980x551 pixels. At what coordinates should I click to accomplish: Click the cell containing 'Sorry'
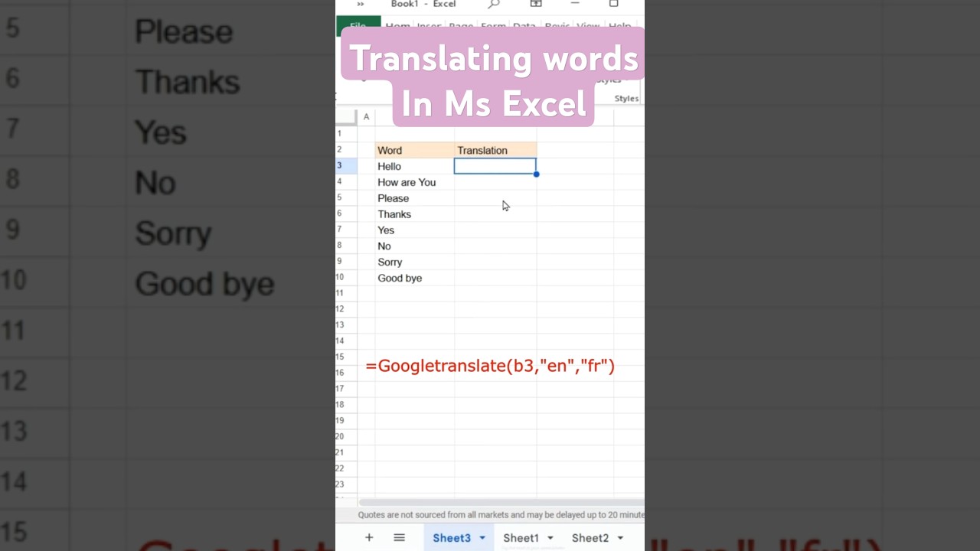click(414, 262)
